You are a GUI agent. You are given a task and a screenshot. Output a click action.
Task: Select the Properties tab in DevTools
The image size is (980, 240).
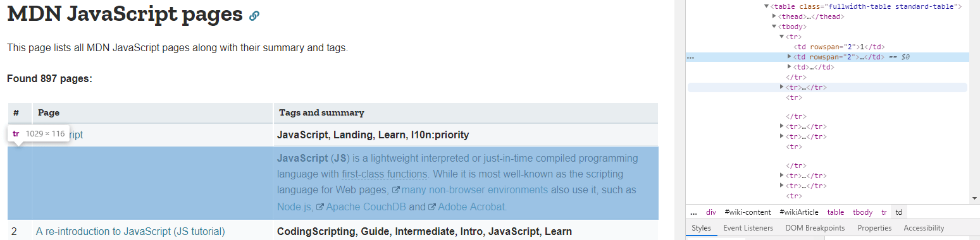tap(874, 228)
